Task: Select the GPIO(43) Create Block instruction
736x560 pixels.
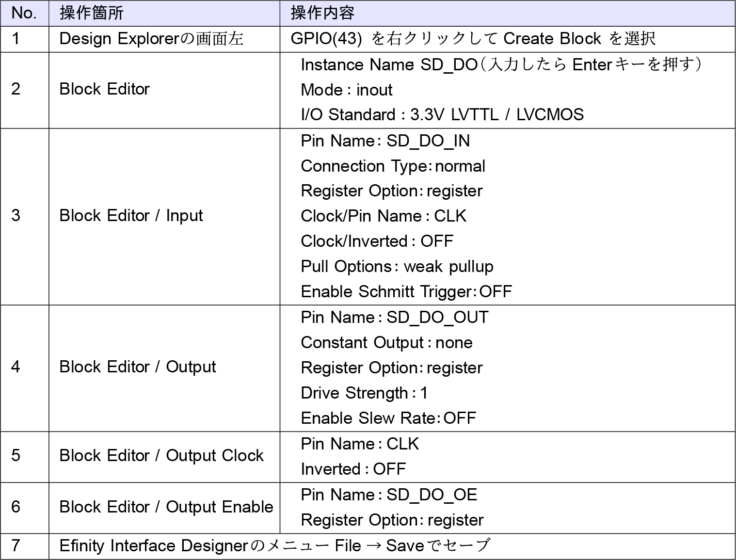Action: point(473,39)
